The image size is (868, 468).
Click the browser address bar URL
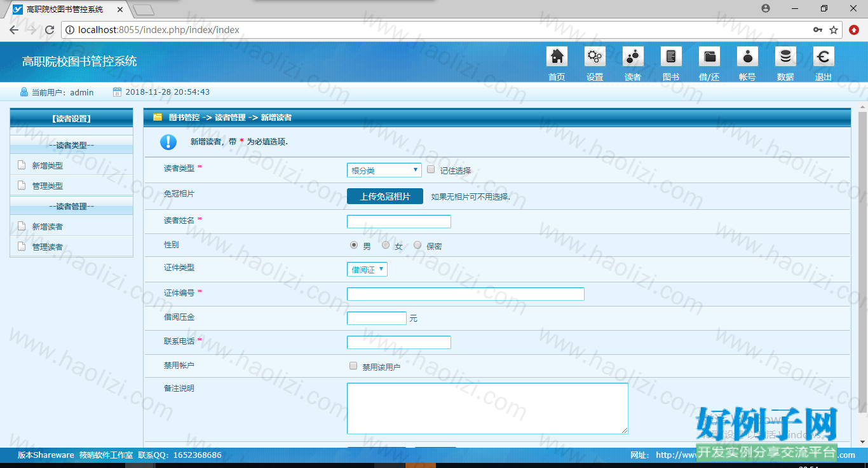(159, 30)
